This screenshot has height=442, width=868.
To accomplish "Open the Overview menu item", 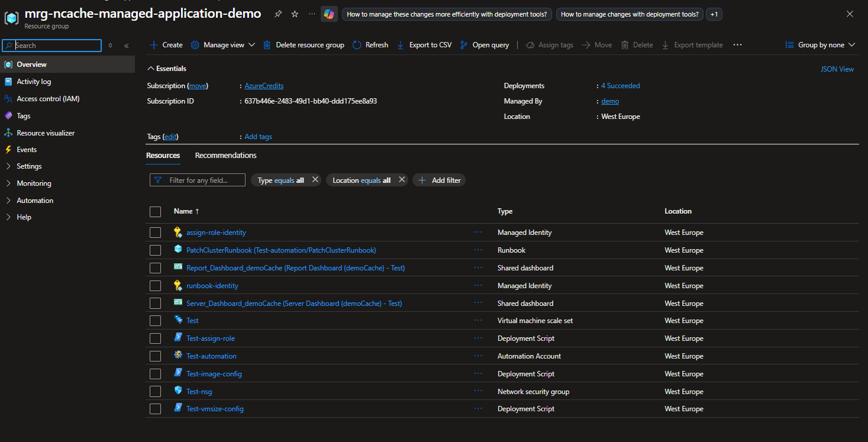I will [x=67, y=64].
